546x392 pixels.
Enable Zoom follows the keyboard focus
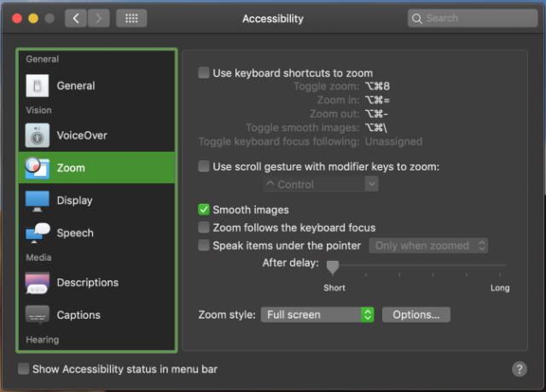(x=204, y=228)
